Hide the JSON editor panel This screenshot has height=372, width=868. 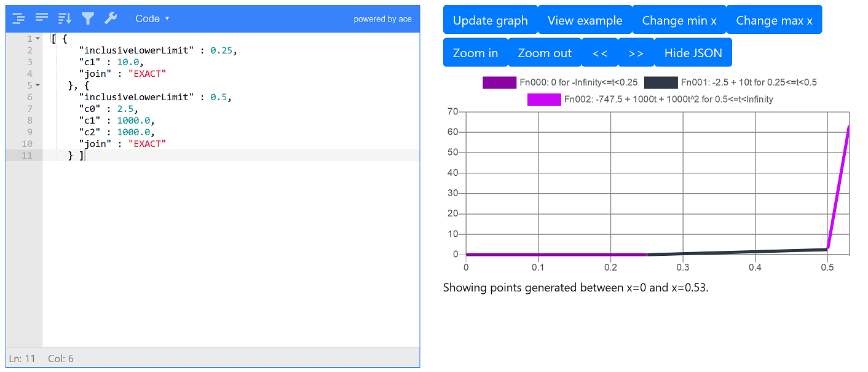click(693, 53)
